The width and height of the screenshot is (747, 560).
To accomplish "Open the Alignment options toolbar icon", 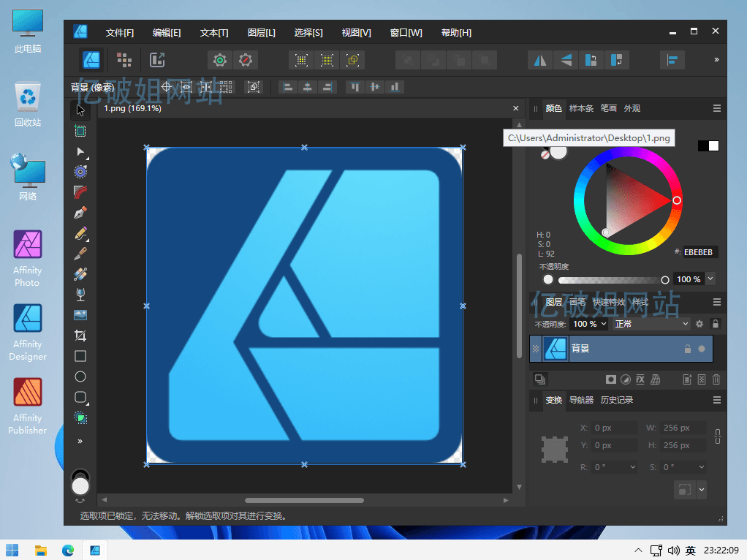I will [x=672, y=60].
